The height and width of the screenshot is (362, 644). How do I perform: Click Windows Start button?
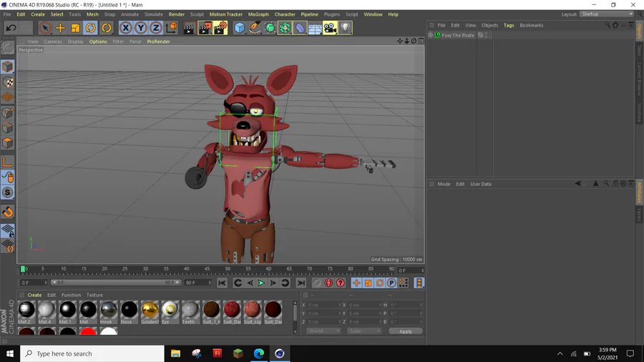tap(10, 353)
